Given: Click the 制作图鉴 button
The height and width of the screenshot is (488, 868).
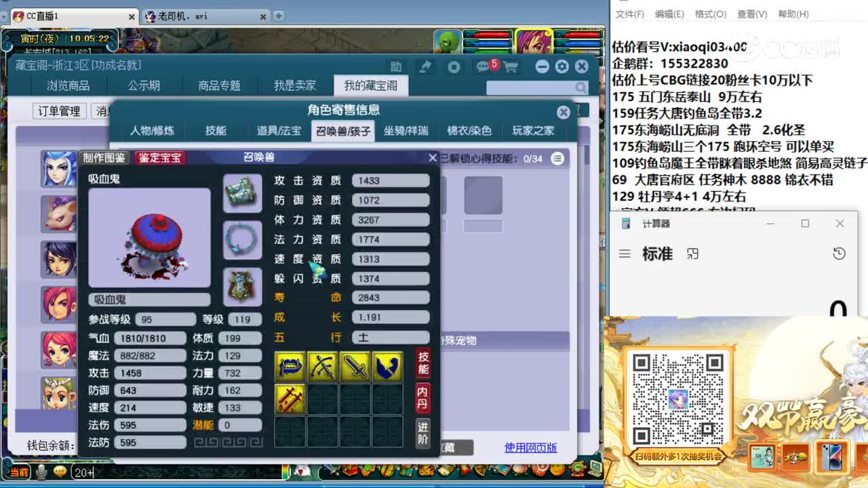Looking at the screenshot, I should click(x=104, y=158).
